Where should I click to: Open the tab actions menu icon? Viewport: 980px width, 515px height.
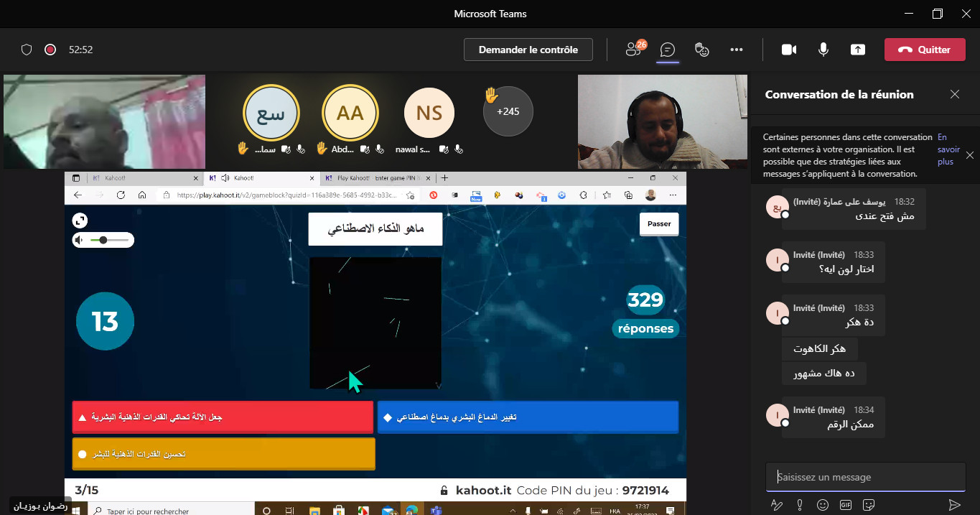(x=76, y=177)
